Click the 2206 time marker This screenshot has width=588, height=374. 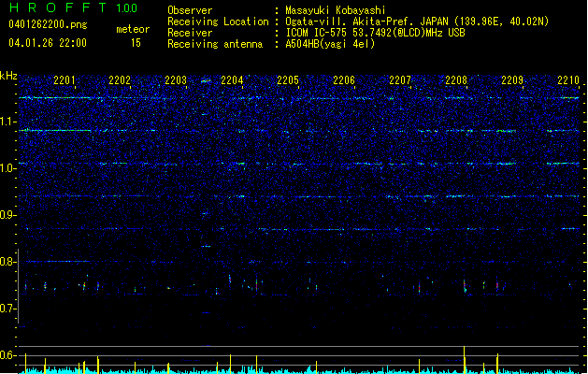point(344,79)
